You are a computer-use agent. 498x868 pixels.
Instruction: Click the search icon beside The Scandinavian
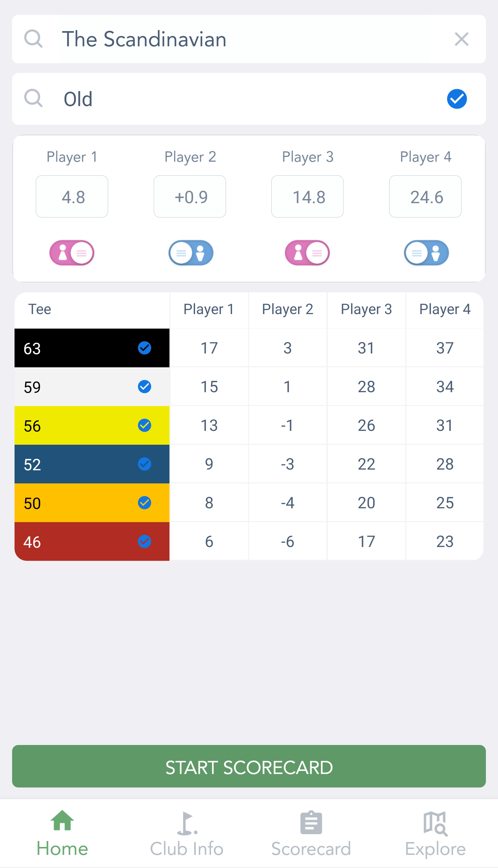pos(33,39)
